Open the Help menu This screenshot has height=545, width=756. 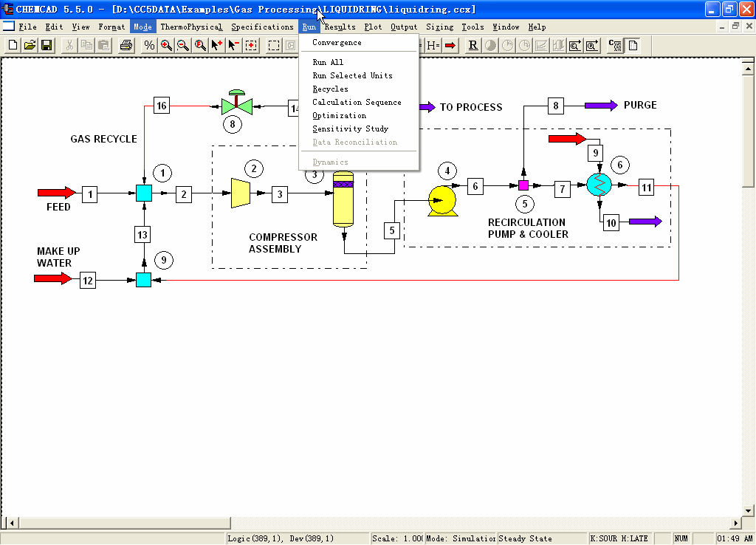click(537, 27)
